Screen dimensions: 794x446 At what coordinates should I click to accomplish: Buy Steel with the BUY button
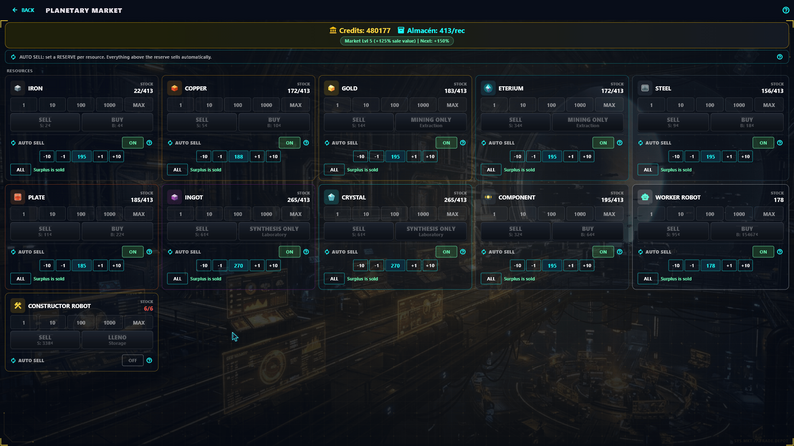(x=747, y=122)
